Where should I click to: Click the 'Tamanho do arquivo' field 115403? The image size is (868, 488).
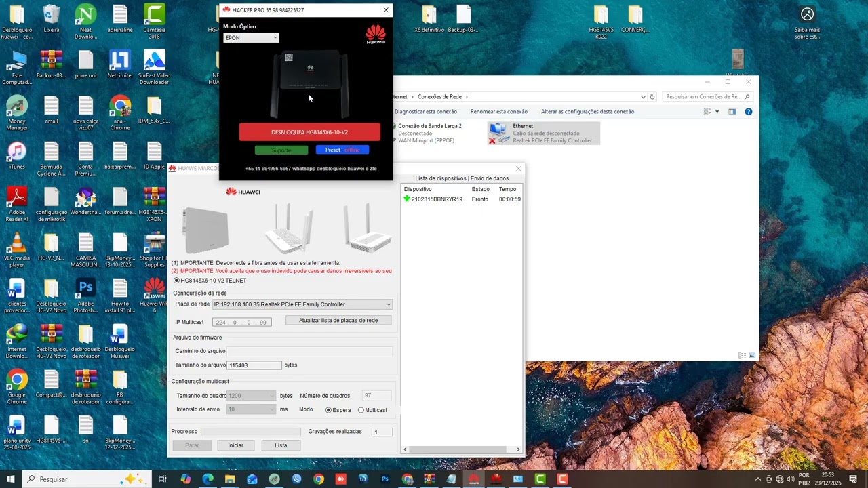click(x=254, y=365)
